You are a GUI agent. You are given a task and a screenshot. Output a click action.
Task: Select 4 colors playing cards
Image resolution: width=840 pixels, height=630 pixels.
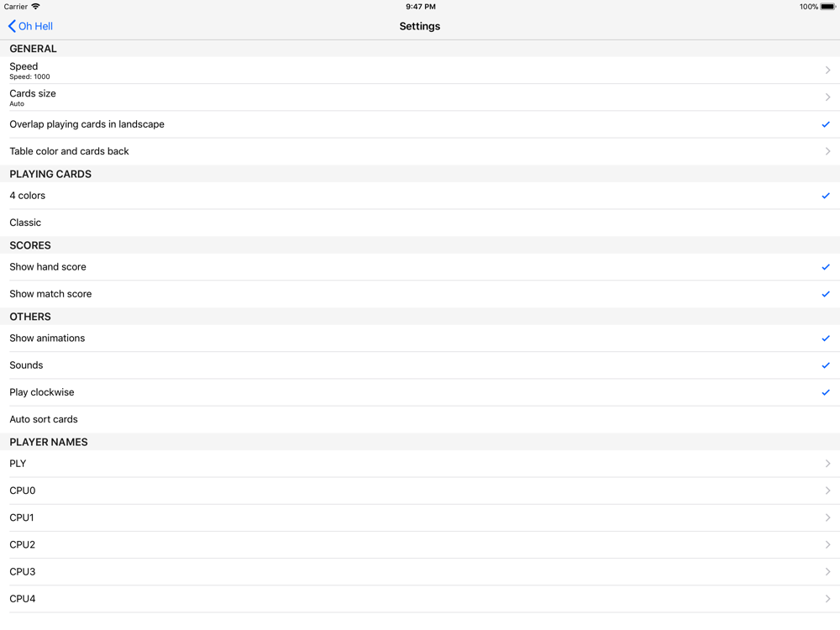pyautogui.click(x=420, y=196)
